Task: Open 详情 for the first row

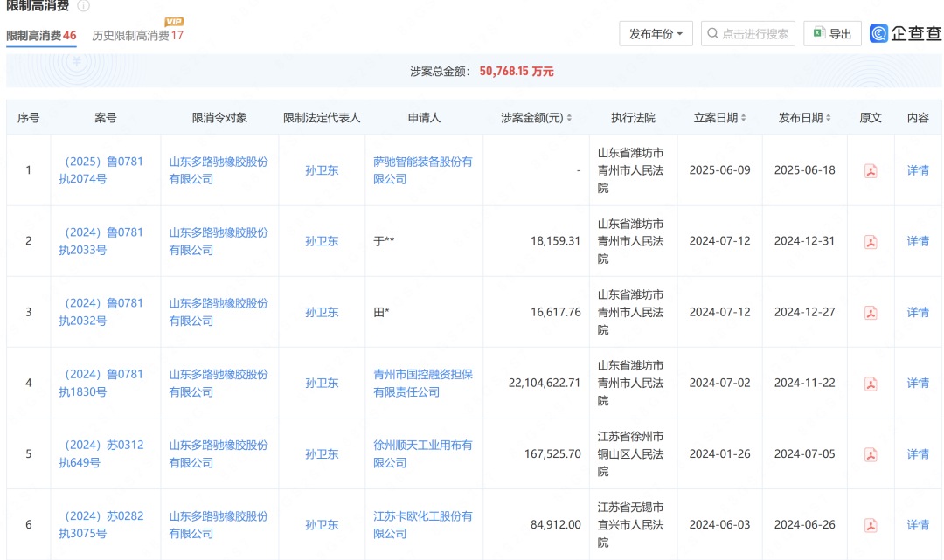Action: point(918,170)
